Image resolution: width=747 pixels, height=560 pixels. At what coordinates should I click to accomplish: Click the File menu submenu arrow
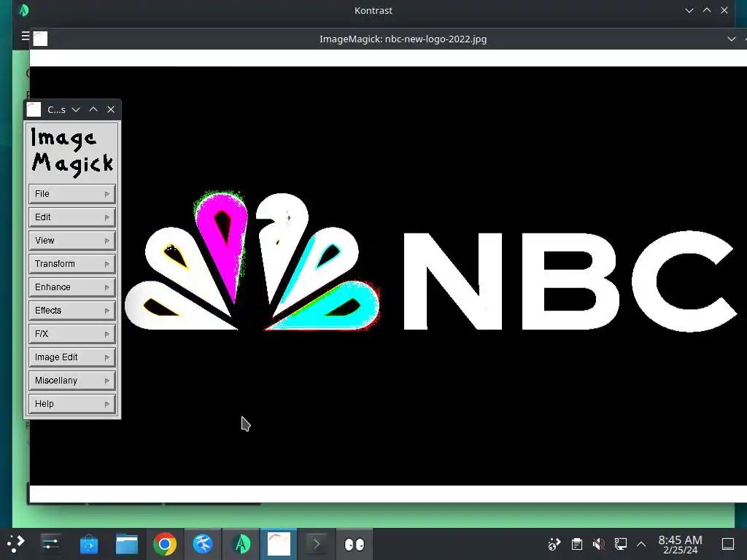(107, 194)
